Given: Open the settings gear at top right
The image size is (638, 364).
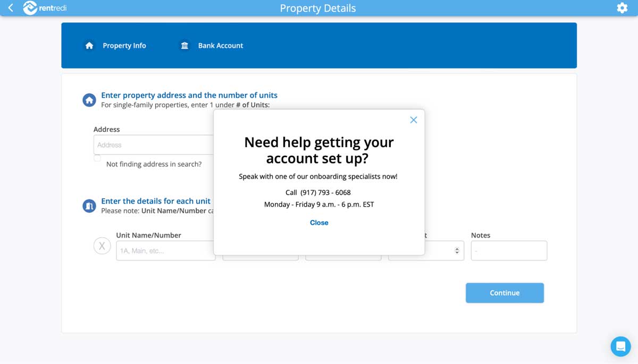Looking at the screenshot, I should 622,8.
